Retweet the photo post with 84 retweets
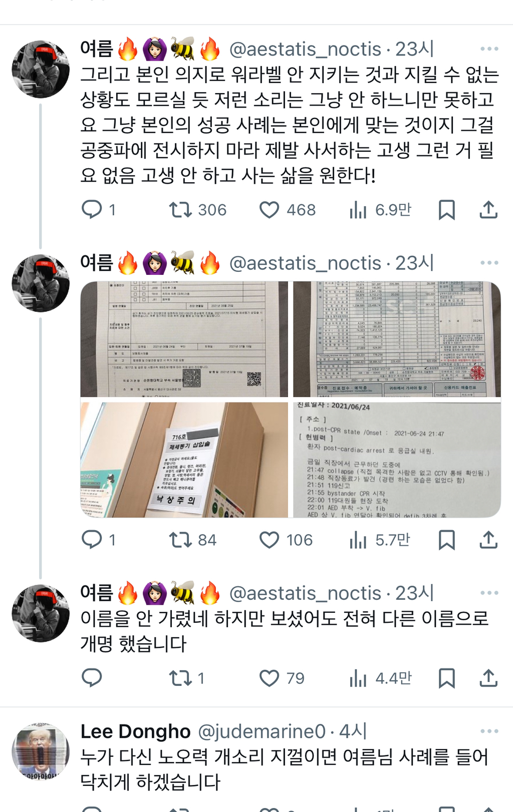 pos(180,540)
